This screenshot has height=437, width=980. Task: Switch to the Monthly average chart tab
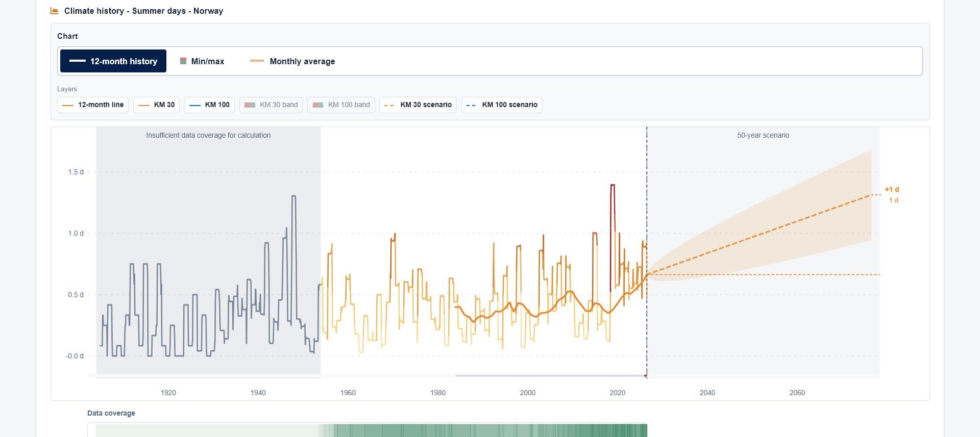coord(292,61)
